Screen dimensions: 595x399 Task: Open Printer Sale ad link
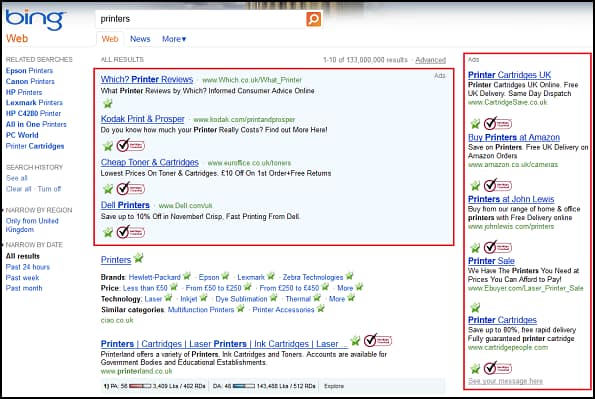click(x=491, y=261)
